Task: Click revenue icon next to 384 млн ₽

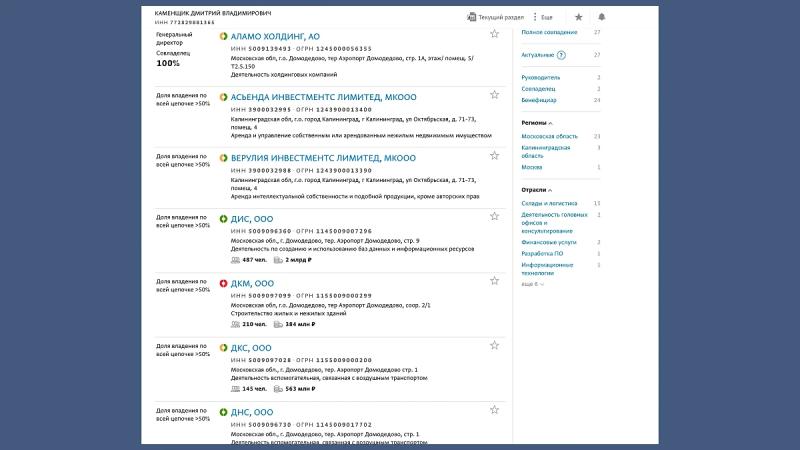Action: 278,324
